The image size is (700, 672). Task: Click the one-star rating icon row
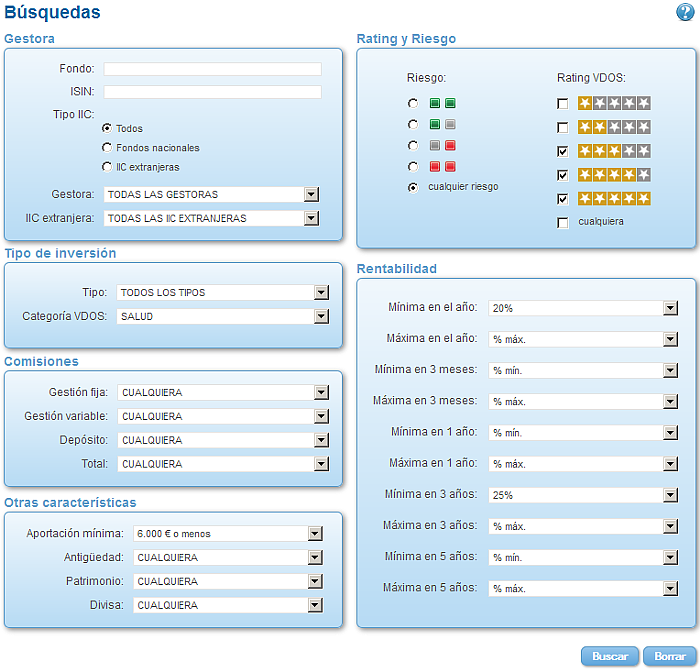tap(614, 103)
